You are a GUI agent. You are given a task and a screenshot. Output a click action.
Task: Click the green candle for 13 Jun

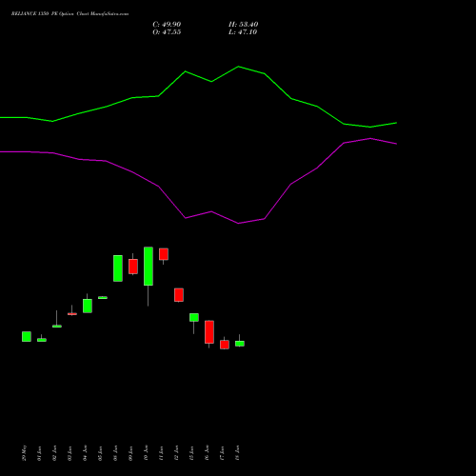click(194, 317)
